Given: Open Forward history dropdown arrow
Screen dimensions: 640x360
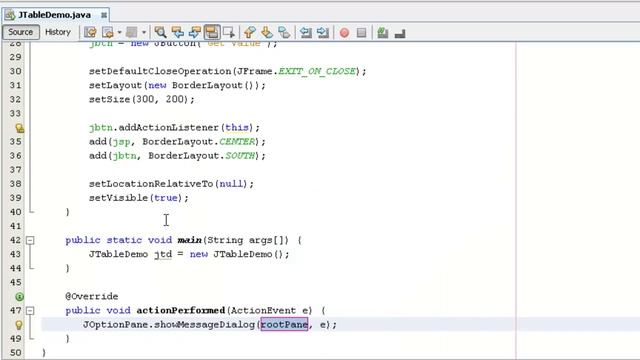Looking at the screenshot, I should click(144, 32).
